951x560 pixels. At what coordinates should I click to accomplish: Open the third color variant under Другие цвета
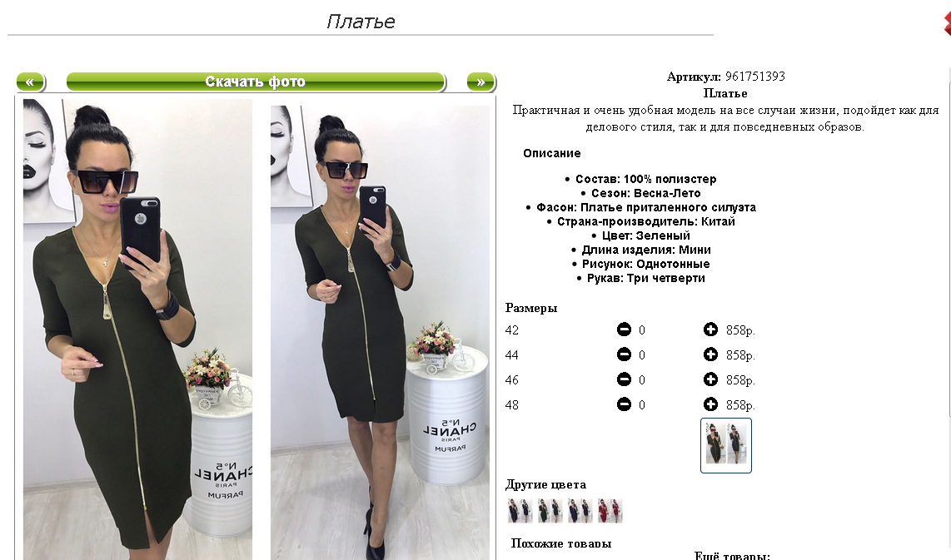click(x=580, y=510)
